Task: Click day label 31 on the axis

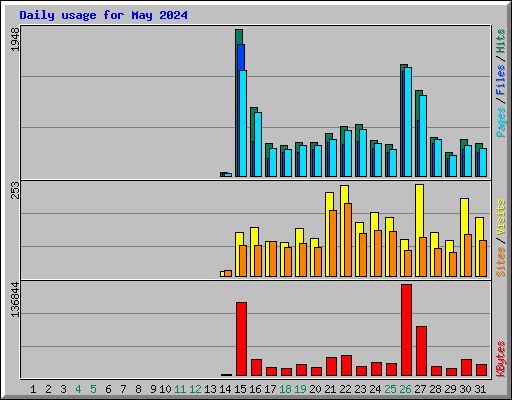Action: point(480,389)
